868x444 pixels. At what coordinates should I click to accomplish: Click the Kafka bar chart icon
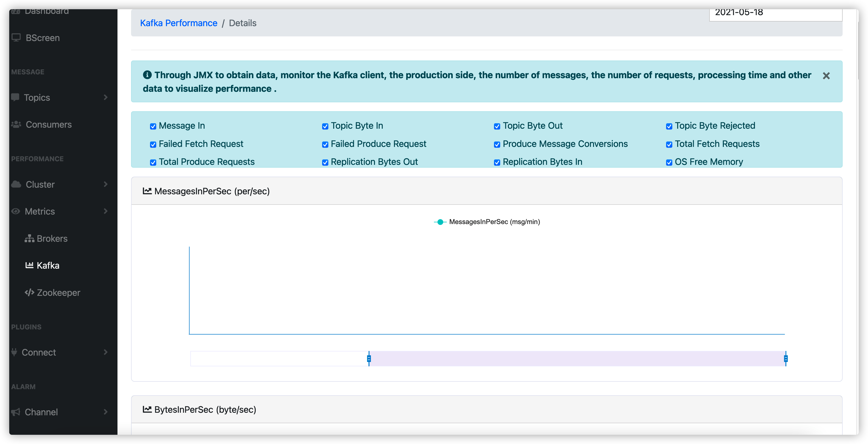click(x=29, y=265)
